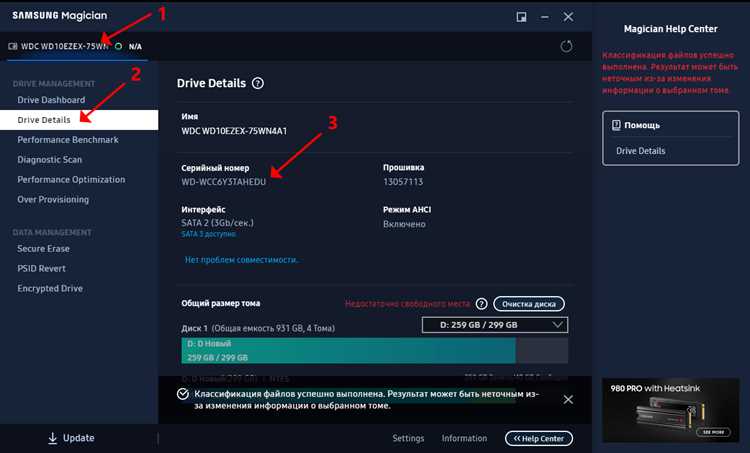This screenshot has width=750, height=453.
Task: Click the Update button
Action: pos(71,438)
